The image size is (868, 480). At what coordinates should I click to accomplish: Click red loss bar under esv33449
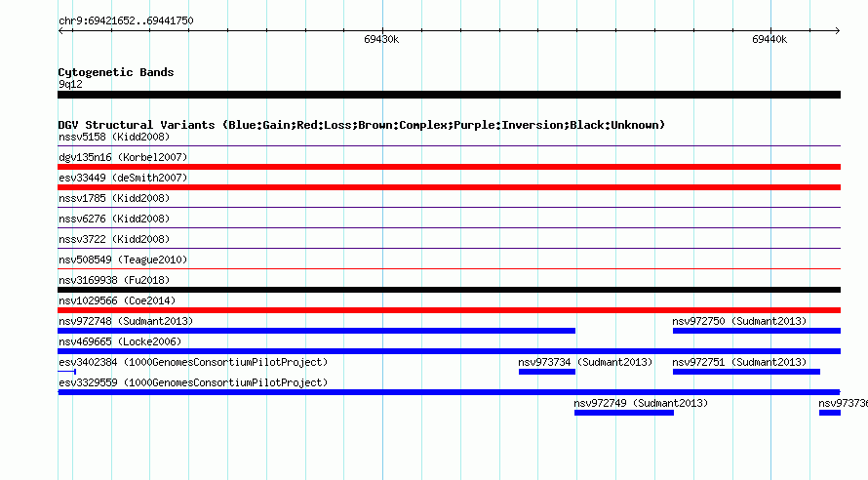pos(449,187)
